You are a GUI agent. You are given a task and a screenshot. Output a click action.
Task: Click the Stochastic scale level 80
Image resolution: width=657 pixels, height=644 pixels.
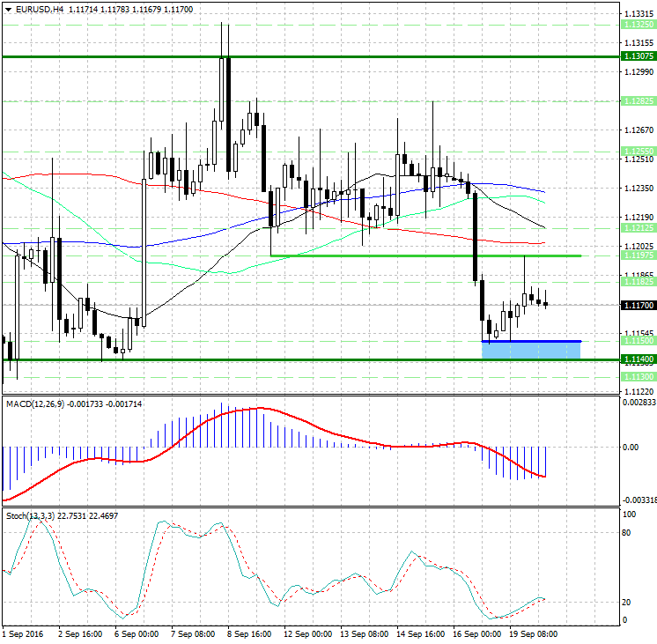point(626,533)
